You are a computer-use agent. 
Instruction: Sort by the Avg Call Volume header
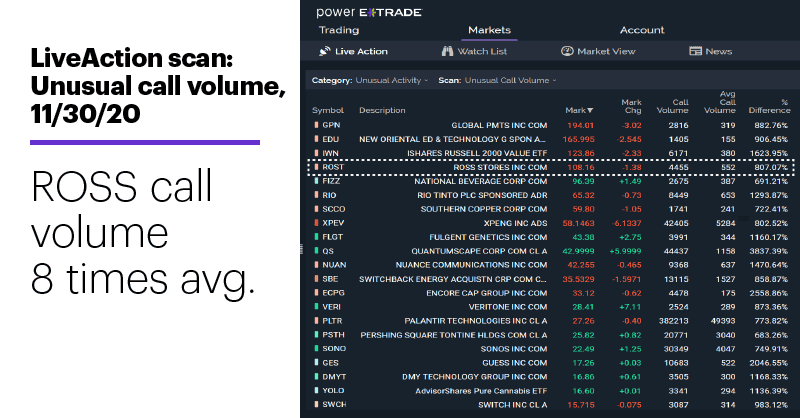pyautogui.click(x=720, y=102)
